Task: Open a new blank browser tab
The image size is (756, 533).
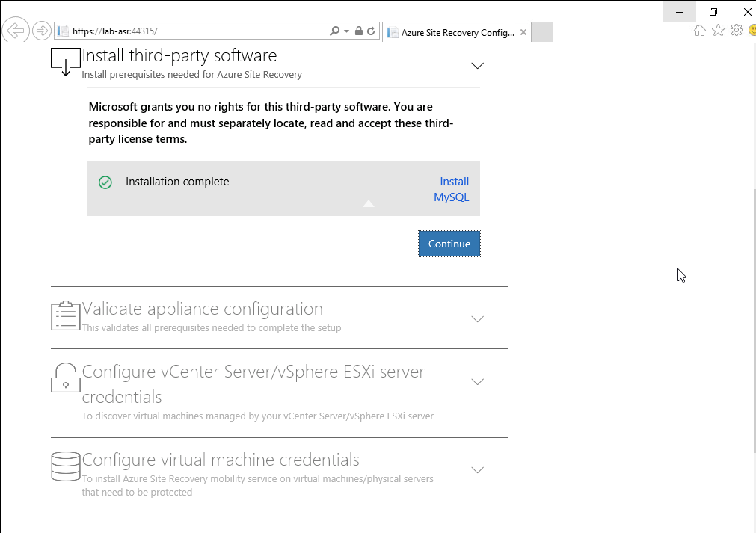Action: 542,32
